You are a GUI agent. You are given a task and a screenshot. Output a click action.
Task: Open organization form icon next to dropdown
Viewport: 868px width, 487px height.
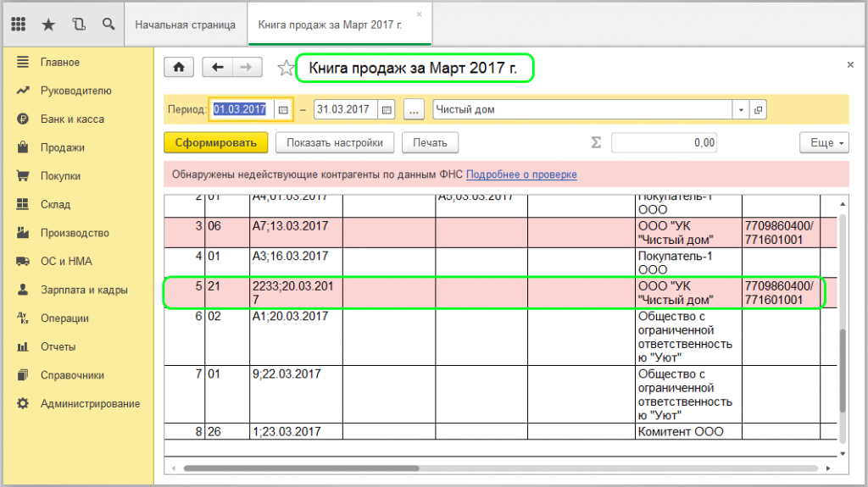(758, 110)
